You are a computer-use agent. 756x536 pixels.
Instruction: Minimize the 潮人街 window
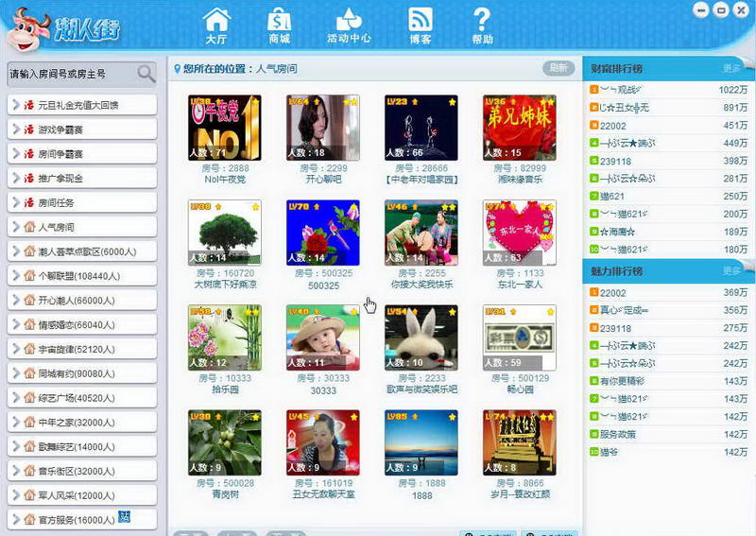pos(701,10)
